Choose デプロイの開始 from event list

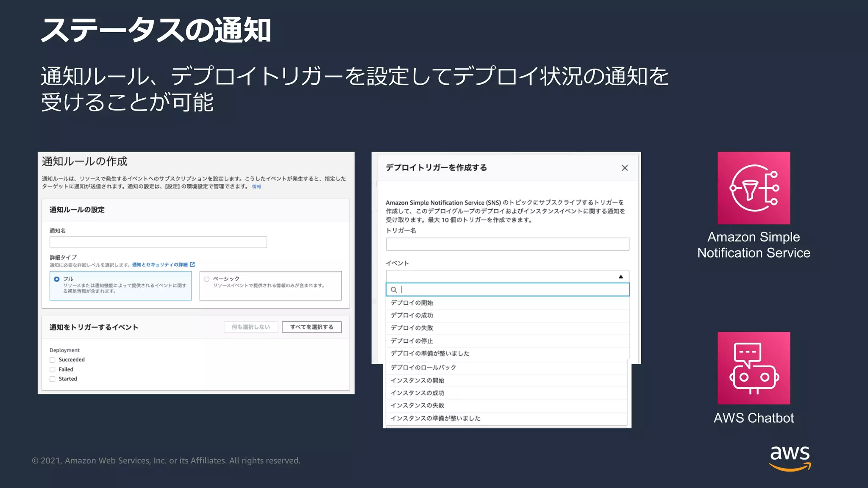pos(507,303)
